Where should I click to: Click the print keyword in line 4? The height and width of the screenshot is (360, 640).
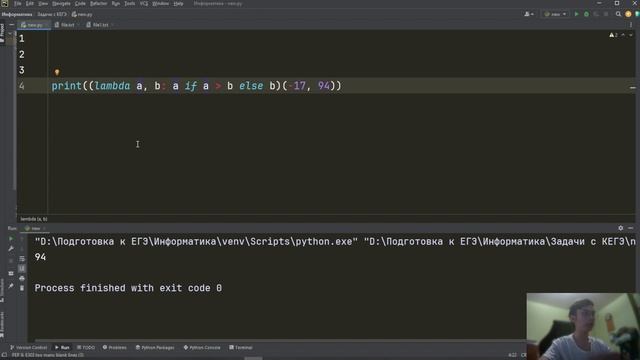(x=67, y=86)
